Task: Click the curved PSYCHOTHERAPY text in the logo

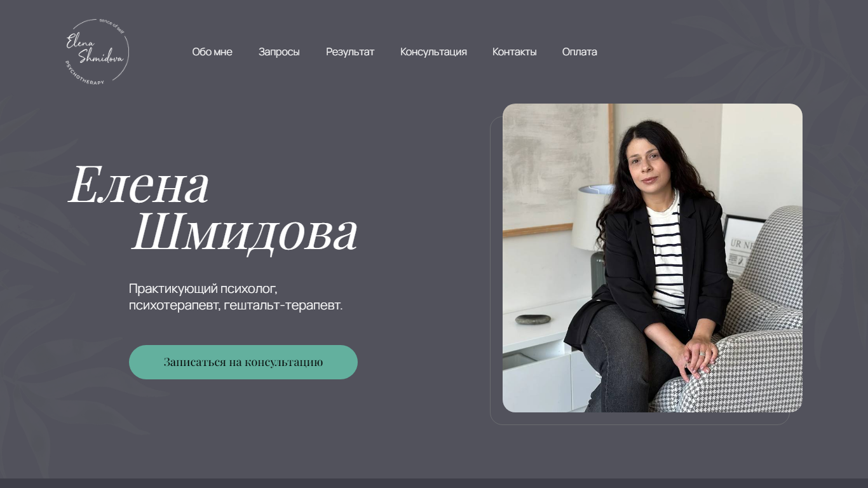Action: coord(84,75)
